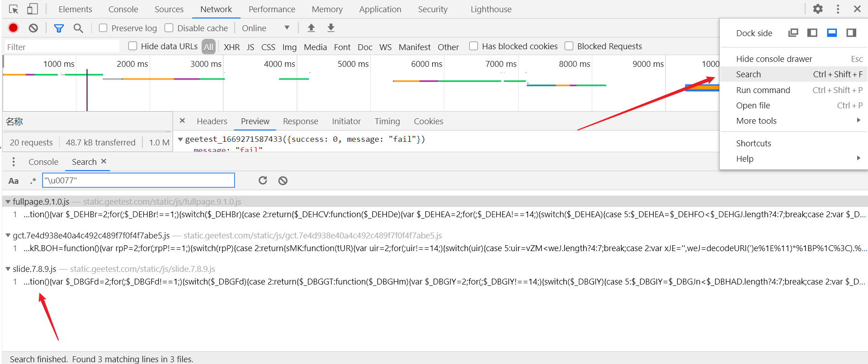Close the Search drawer tab
Image resolution: width=868 pixels, height=364 pixels.
coord(104,161)
